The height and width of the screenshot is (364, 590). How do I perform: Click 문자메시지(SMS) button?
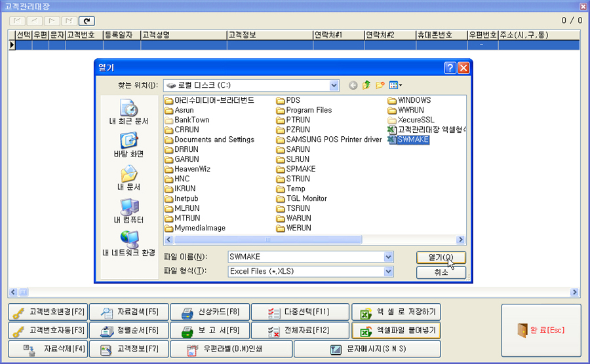[x=367, y=348]
